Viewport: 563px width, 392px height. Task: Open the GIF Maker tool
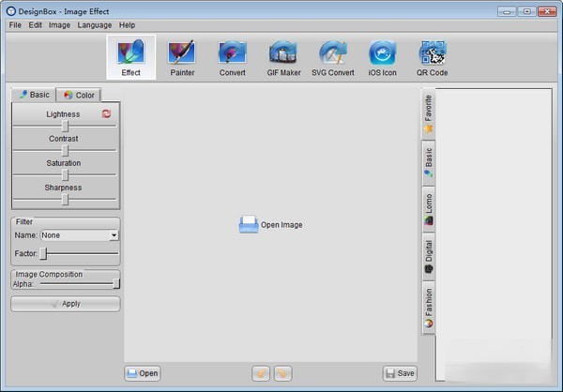283,58
